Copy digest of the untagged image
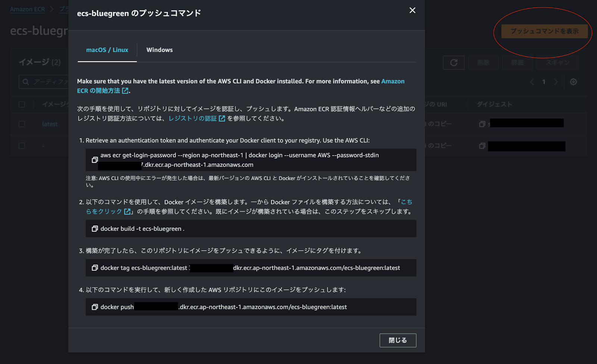 [482, 145]
